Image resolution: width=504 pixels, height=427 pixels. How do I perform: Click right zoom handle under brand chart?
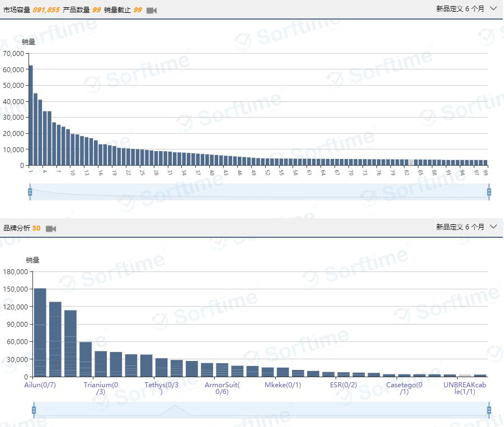[489, 410]
